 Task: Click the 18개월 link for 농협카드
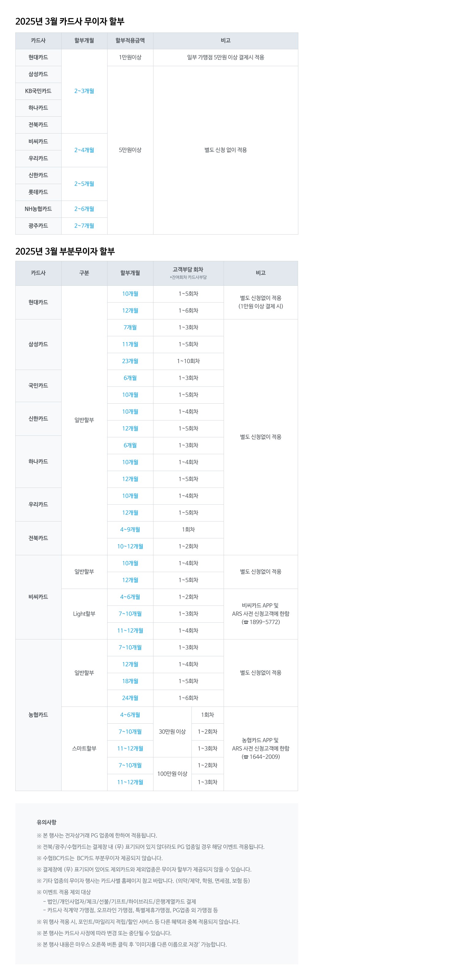pos(130,681)
